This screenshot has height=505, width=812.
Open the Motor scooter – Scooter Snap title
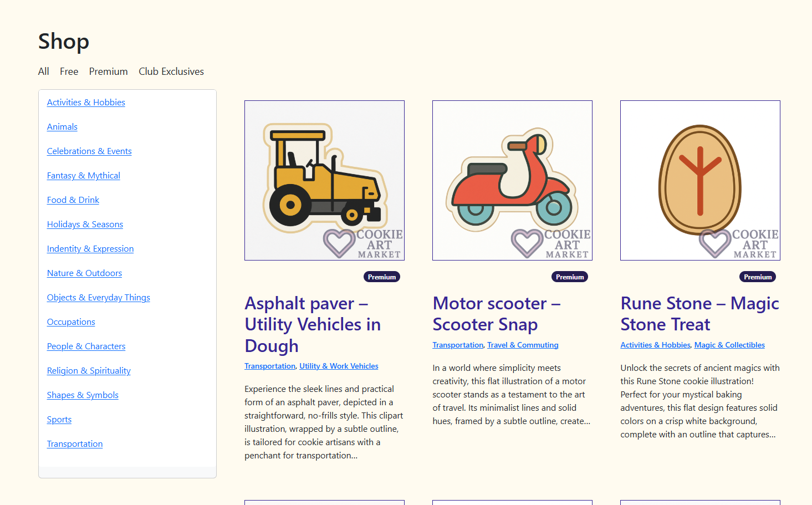(x=496, y=314)
